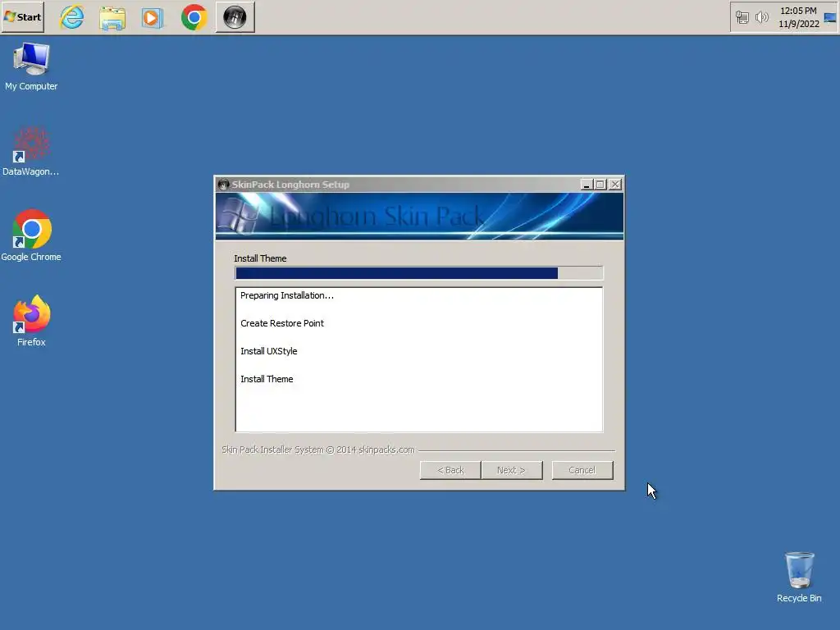Click the Cancel button
This screenshot has width=840, height=630.
[582, 470]
